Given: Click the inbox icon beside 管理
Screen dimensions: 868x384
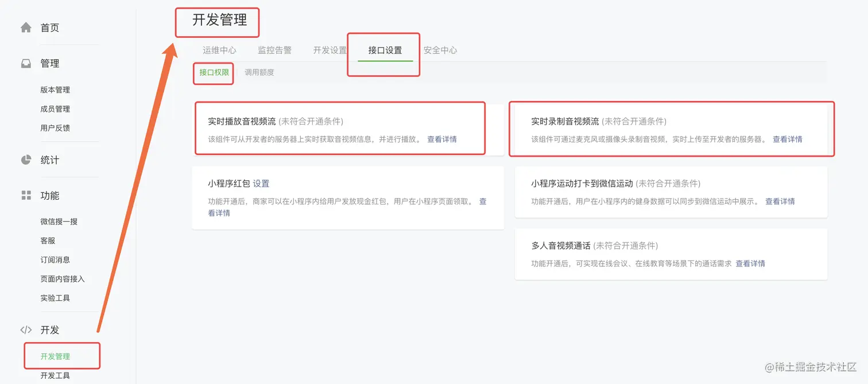Looking at the screenshot, I should click(x=26, y=64).
